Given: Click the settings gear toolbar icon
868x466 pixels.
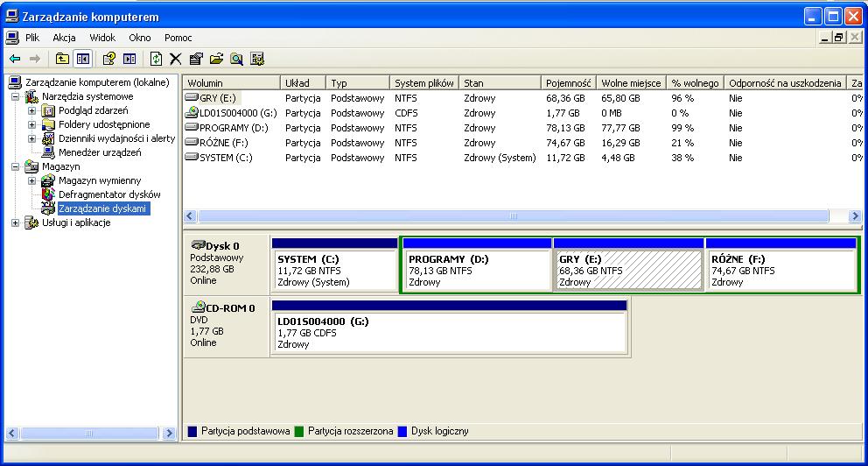Looking at the screenshot, I should point(257,59).
